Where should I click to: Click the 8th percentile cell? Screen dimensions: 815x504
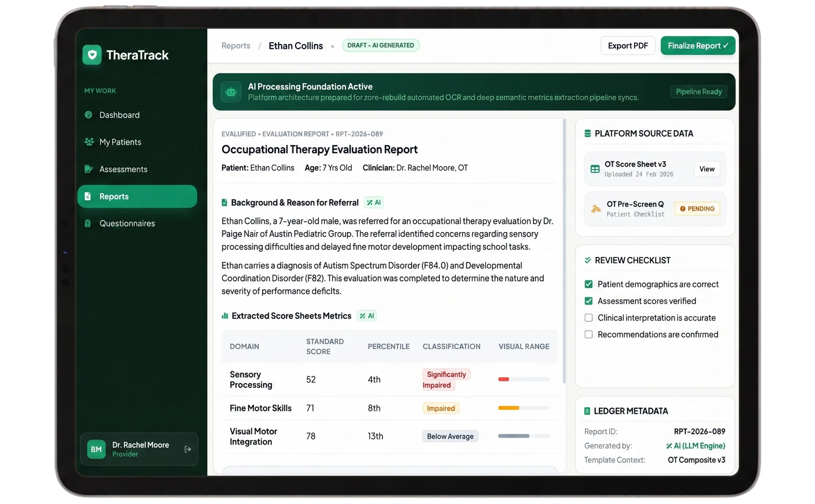click(374, 408)
